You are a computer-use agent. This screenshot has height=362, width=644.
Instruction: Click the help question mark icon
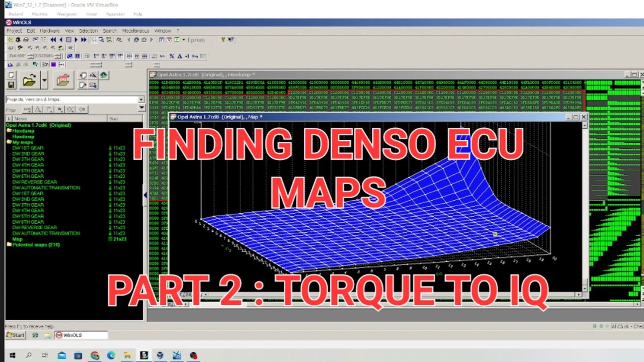click(223, 40)
